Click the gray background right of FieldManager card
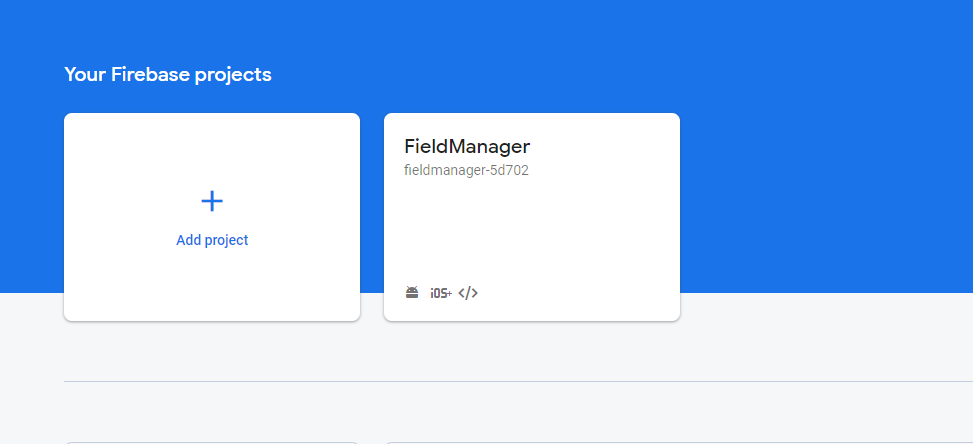Screen dimensions: 973x444 (825, 335)
